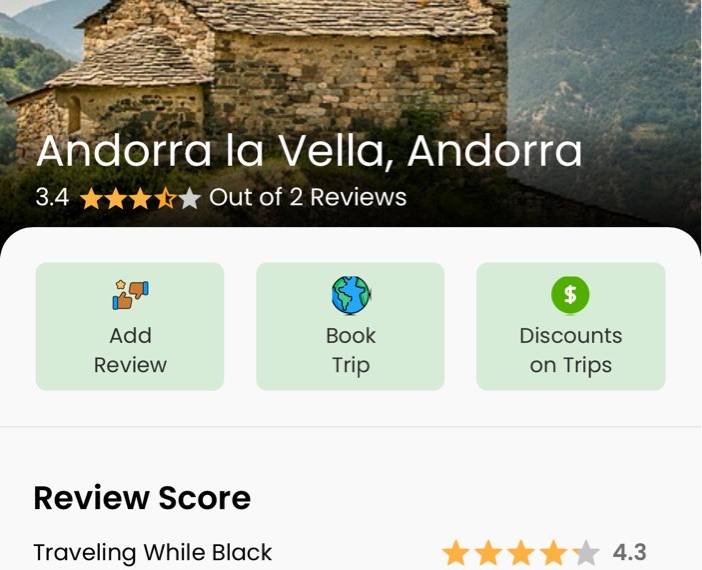Click the globe icon for Book Trip
Image resolution: width=702 pixels, height=570 pixels.
[351, 295]
